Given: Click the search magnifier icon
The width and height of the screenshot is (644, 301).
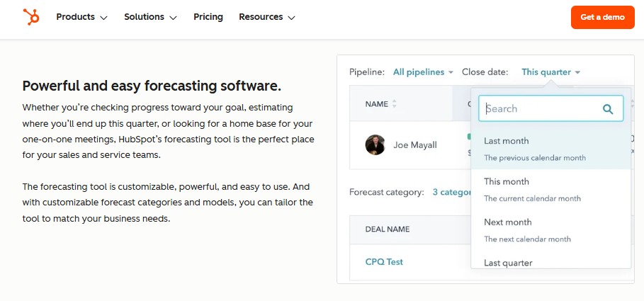Looking at the screenshot, I should click(x=607, y=109).
